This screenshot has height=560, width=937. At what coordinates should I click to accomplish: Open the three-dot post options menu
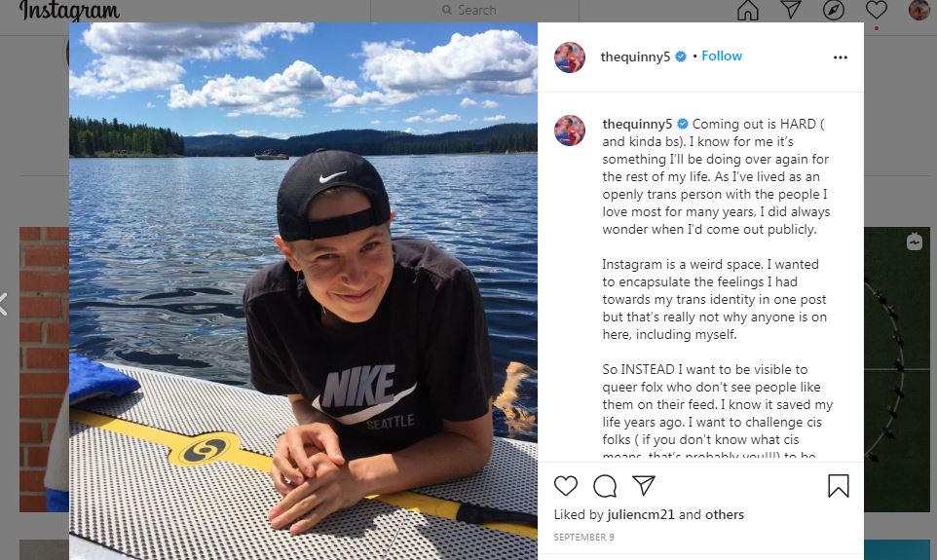pos(840,57)
